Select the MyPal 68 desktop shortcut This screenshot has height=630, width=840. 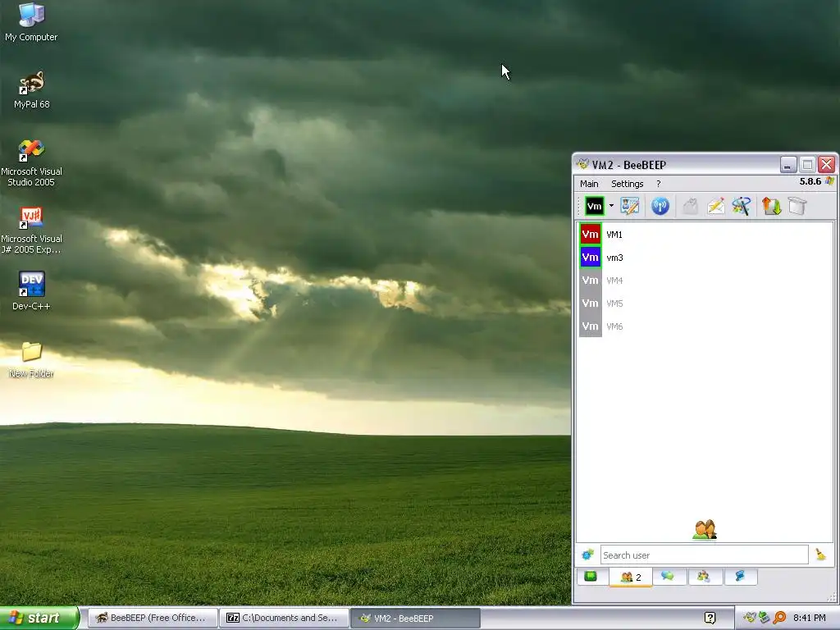[32, 90]
